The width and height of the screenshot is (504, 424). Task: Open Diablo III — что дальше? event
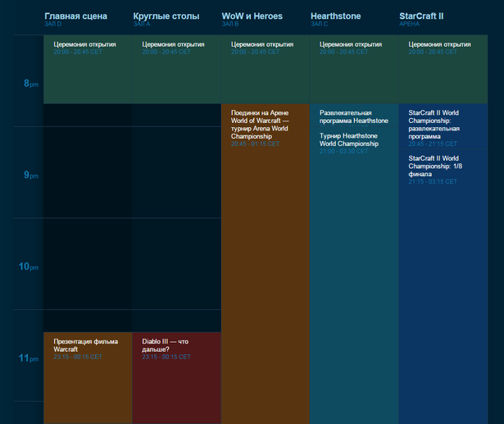click(176, 378)
